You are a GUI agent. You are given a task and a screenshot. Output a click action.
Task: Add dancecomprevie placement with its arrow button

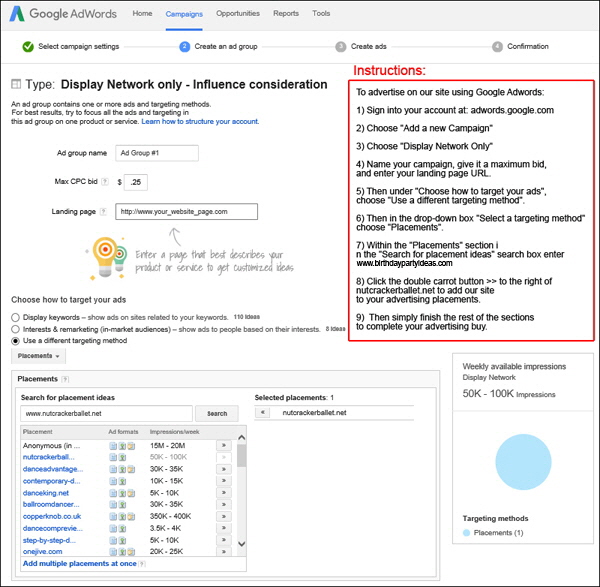point(224,528)
